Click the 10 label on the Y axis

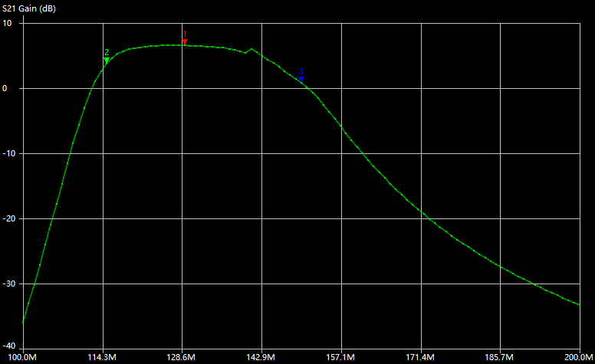pos(8,23)
